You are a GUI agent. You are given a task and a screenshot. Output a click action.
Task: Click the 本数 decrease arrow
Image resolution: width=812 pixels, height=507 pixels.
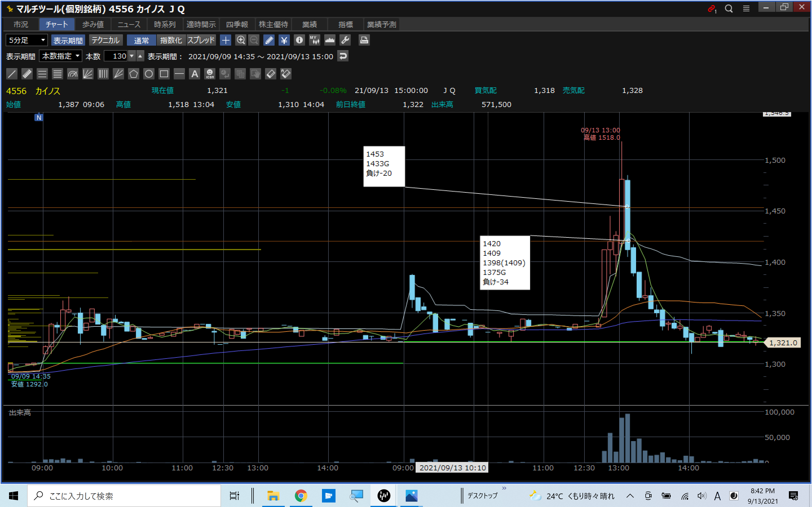[x=132, y=56]
